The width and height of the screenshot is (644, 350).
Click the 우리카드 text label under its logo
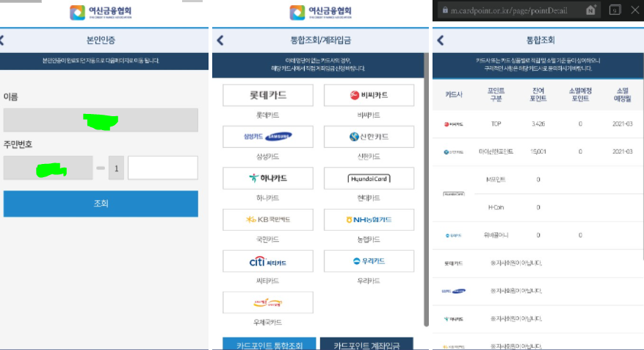pos(369,281)
